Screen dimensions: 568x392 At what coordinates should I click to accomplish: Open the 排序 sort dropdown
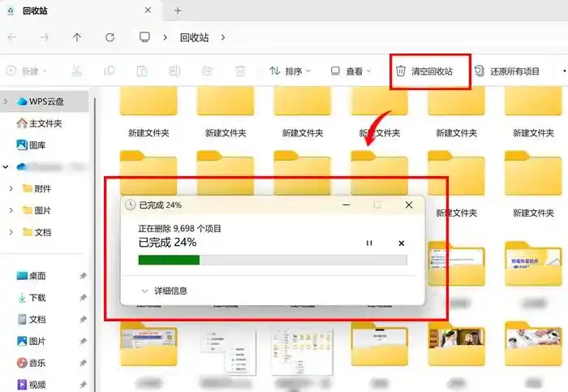(x=290, y=71)
